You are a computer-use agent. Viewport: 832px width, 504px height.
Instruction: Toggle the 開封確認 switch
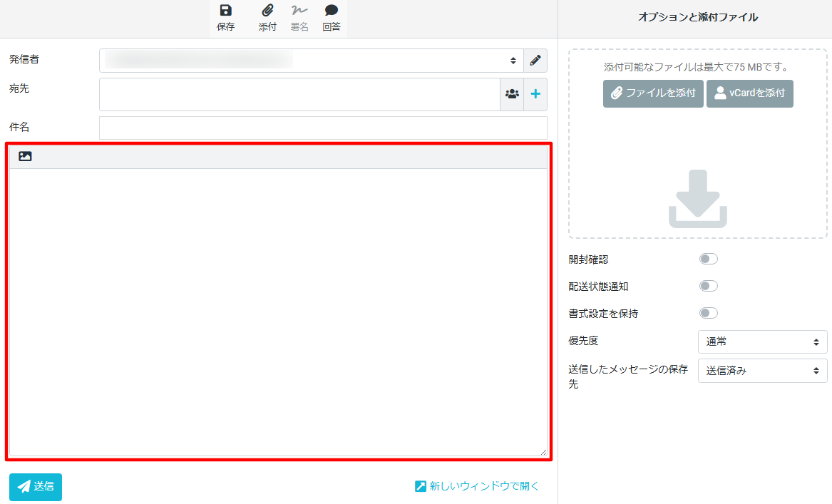pos(709,259)
